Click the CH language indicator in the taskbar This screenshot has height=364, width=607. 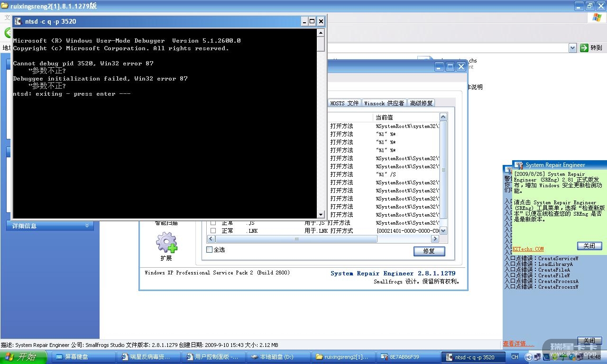pyautogui.click(x=515, y=357)
